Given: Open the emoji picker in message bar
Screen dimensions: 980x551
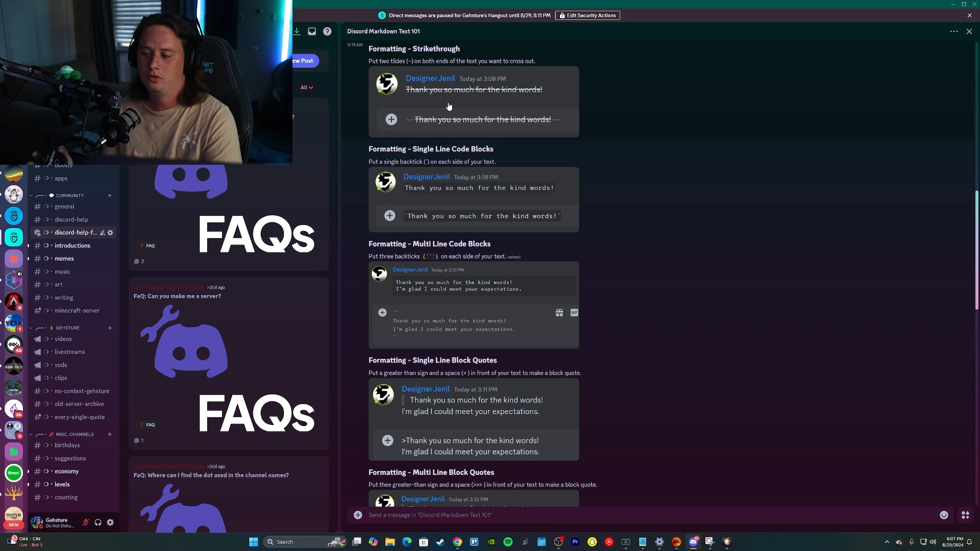Looking at the screenshot, I should point(944,515).
